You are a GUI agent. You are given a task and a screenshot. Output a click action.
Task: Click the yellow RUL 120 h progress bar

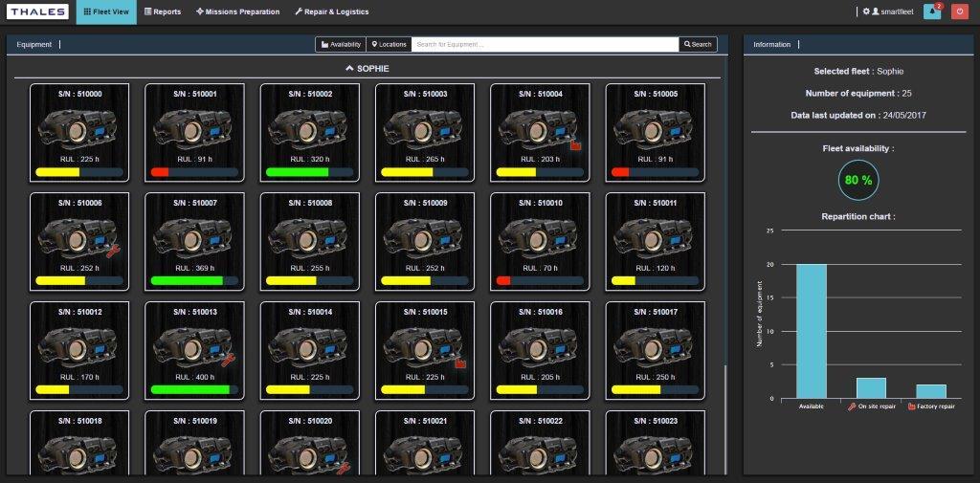(655, 280)
